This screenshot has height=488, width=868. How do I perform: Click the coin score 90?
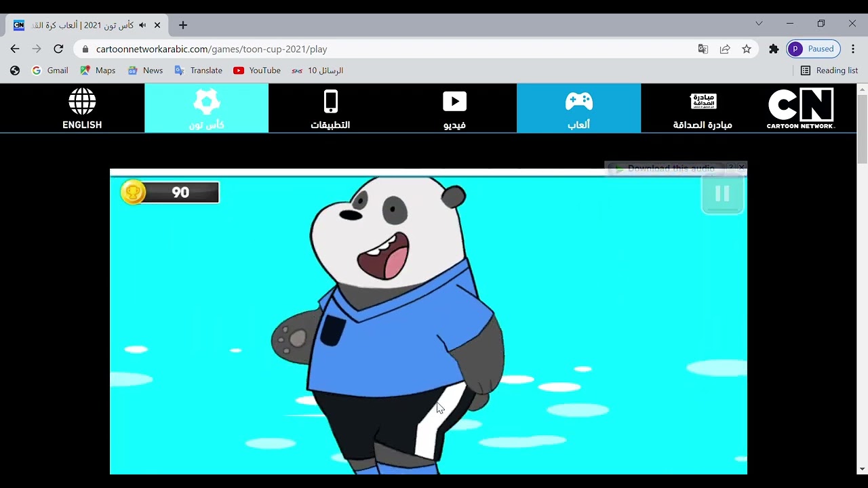(x=180, y=192)
